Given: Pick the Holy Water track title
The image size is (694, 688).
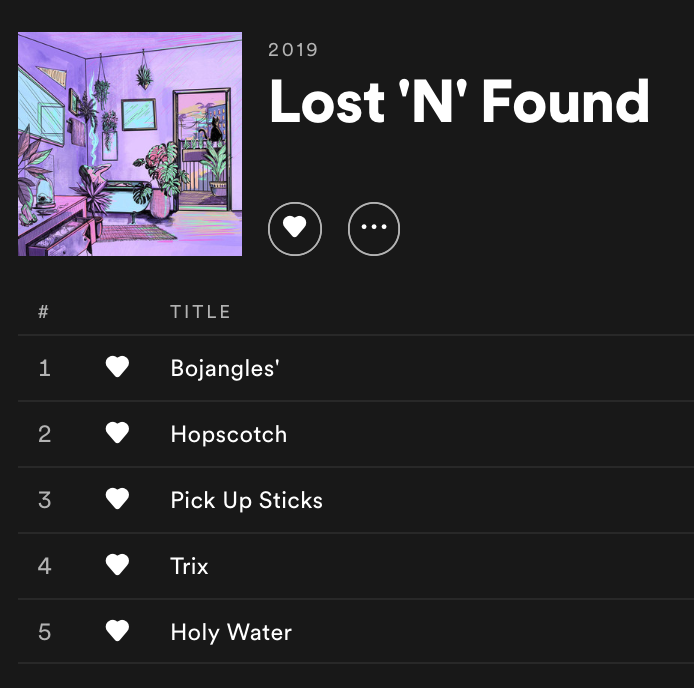Looking at the screenshot, I should 231,632.
